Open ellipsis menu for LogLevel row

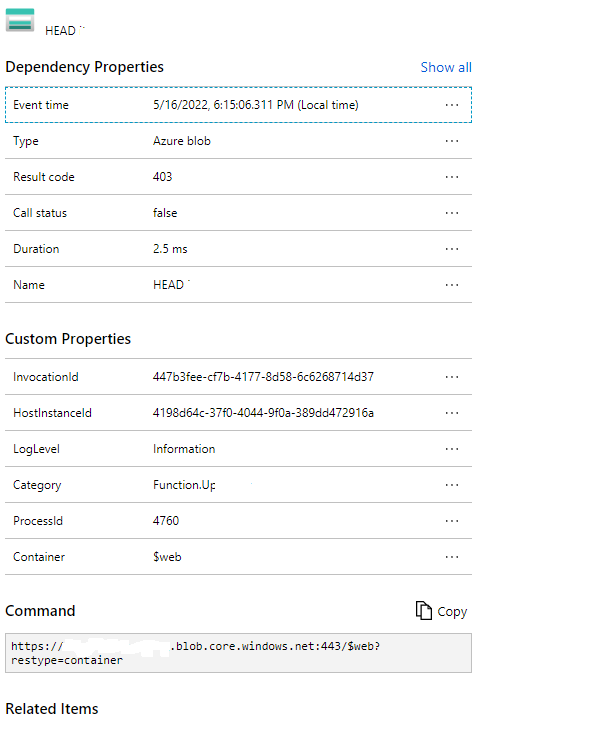pyautogui.click(x=452, y=449)
